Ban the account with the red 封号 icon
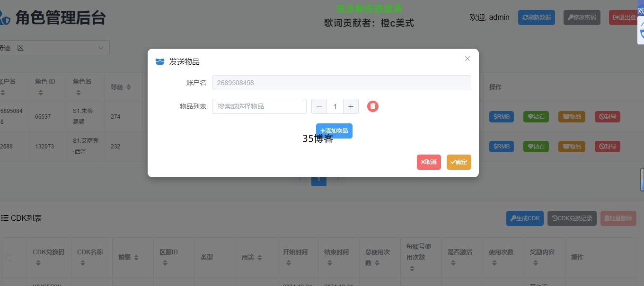Viewport: 644px width, 286px height. (x=607, y=117)
